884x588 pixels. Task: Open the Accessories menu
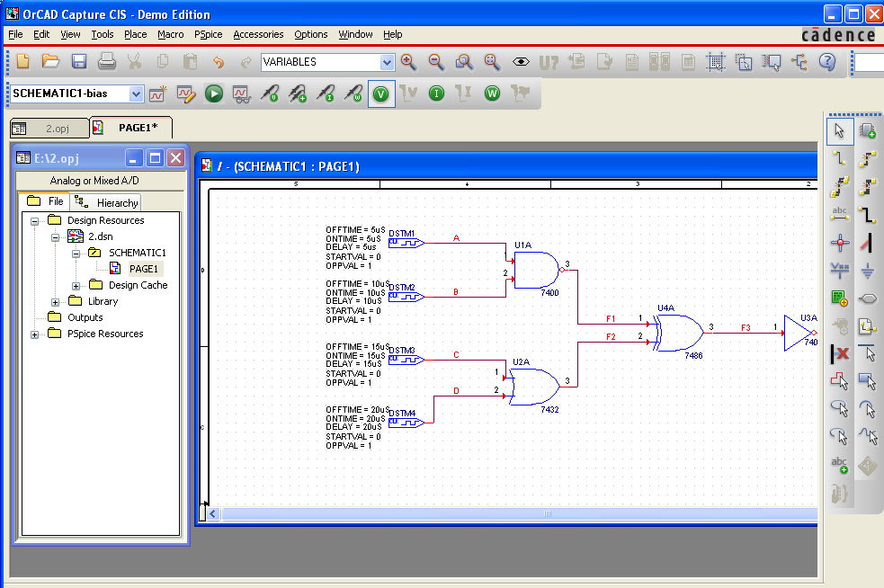click(x=258, y=34)
